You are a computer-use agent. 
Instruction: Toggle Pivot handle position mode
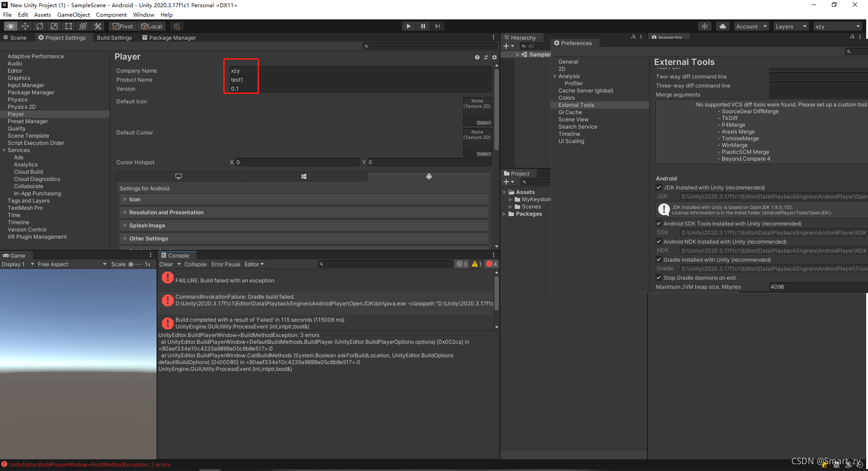click(x=123, y=26)
